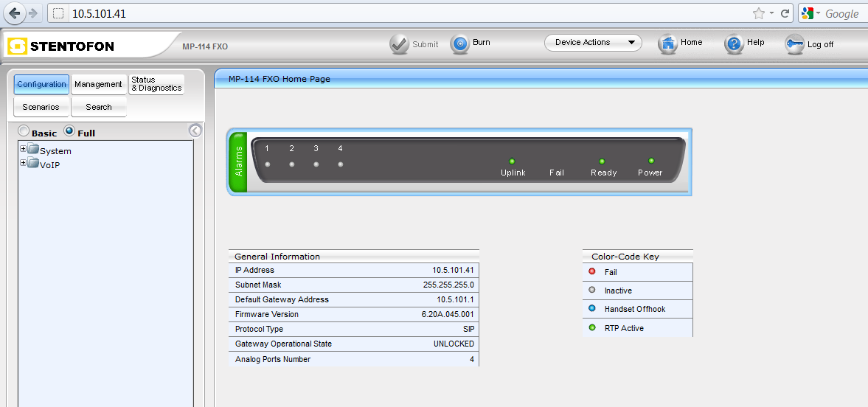Open Status & Diagnostics tab
Image resolution: width=868 pixels, height=407 pixels.
click(156, 84)
